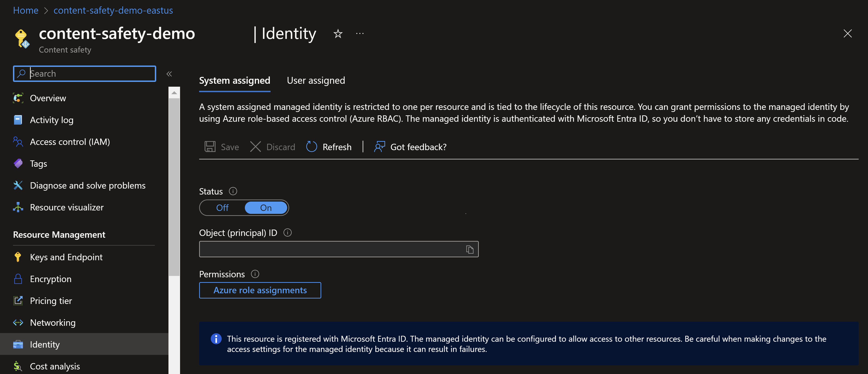Click the Refresh icon in toolbar
Image resolution: width=868 pixels, height=374 pixels.
(x=311, y=147)
